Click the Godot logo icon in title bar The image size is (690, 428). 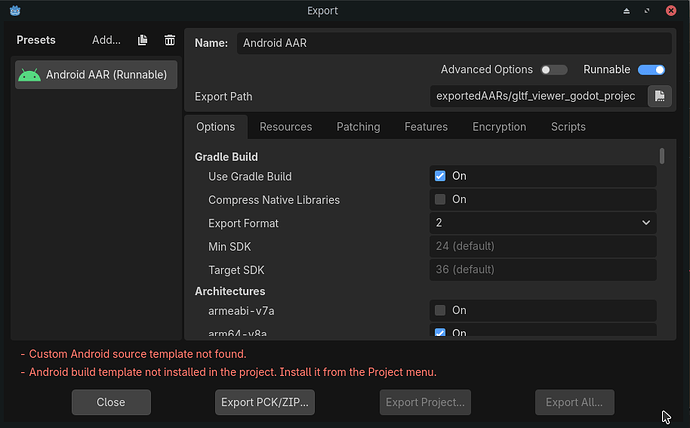(x=15, y=11)
